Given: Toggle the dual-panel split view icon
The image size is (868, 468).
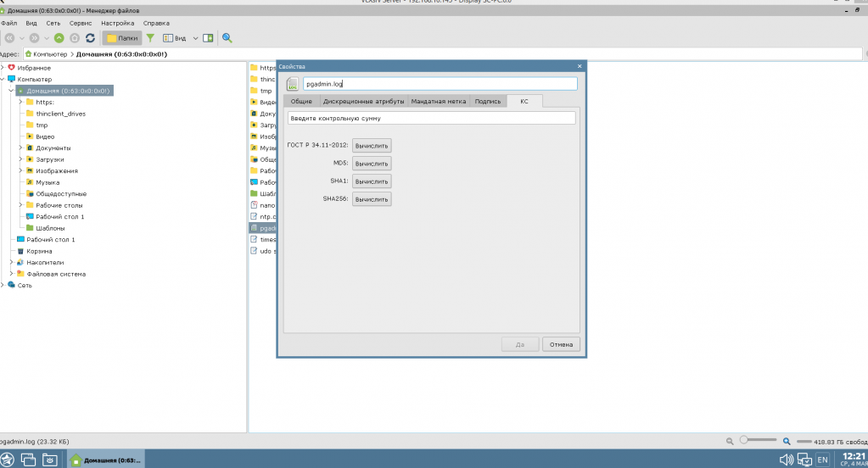Looking at the screenshot, I should (x=208, y=38).
